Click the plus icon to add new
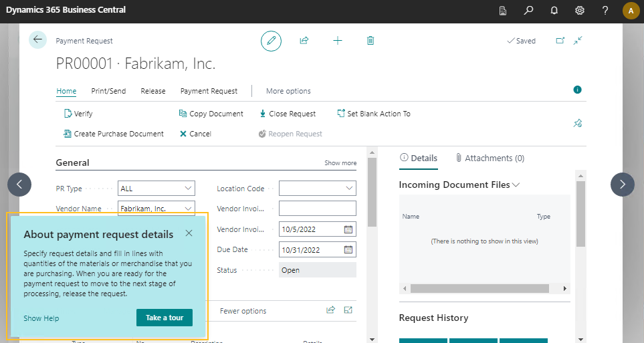Viewport: 644px width, 343px height. point(338,41)
